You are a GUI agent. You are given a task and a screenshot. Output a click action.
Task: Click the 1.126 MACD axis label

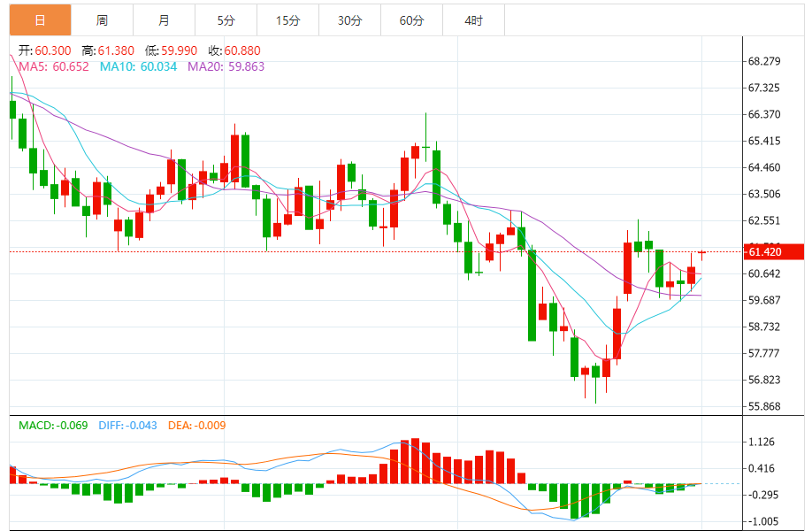coord(761,442)
